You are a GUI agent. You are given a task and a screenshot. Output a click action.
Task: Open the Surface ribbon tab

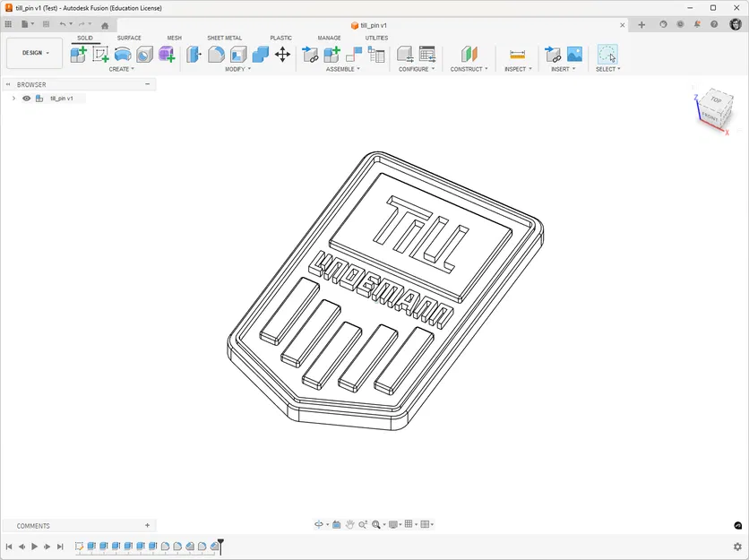129,39
